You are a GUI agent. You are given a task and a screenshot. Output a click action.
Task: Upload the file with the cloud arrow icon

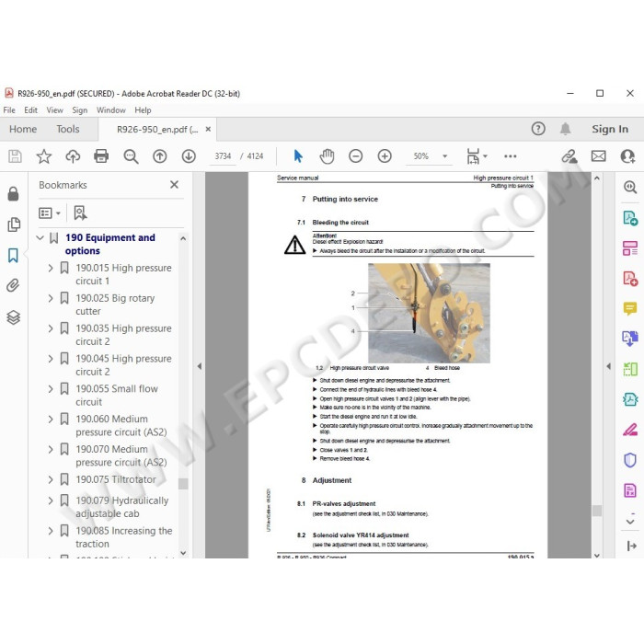73,156
